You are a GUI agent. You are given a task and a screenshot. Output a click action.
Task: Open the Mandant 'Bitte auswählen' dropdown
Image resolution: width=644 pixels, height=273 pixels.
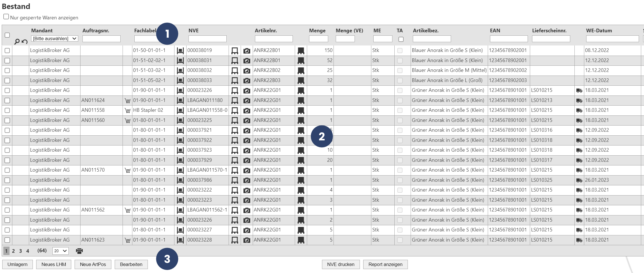point(54,38)
